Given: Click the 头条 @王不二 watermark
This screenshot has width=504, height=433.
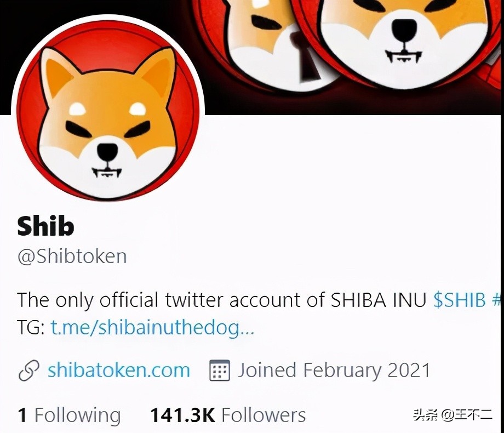Looking at the screenshot, I should [x=453, y=414].
